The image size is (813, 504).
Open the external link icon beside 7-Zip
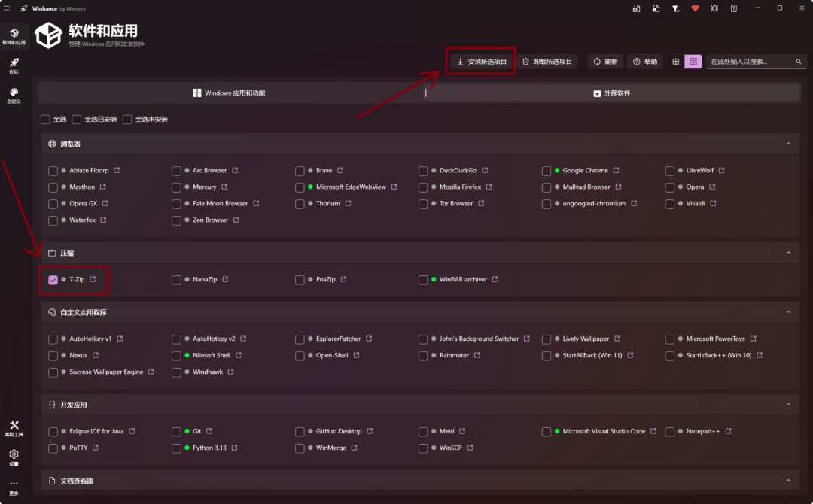click(x=93, y=279)
